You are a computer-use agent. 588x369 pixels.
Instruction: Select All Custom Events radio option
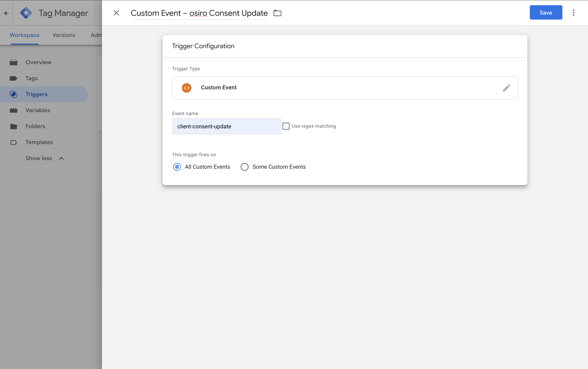pyautogui.click(x=177, y=167)
